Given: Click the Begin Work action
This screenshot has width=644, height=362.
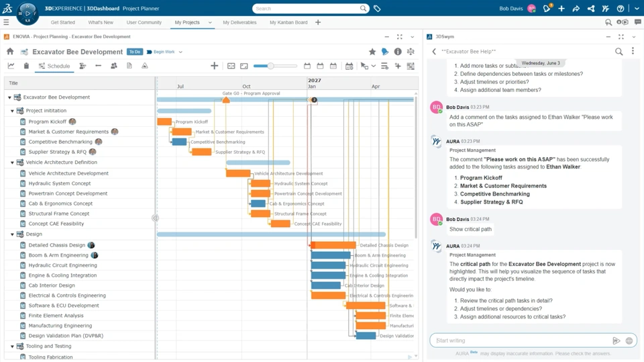Looking at the screenshot, I should click(161, 52).
